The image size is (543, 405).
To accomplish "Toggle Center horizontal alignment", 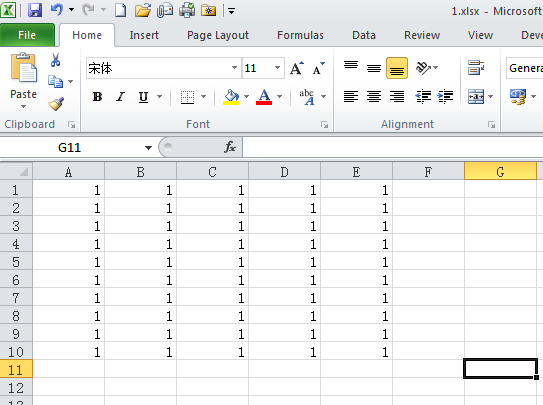I will (374, 97).
